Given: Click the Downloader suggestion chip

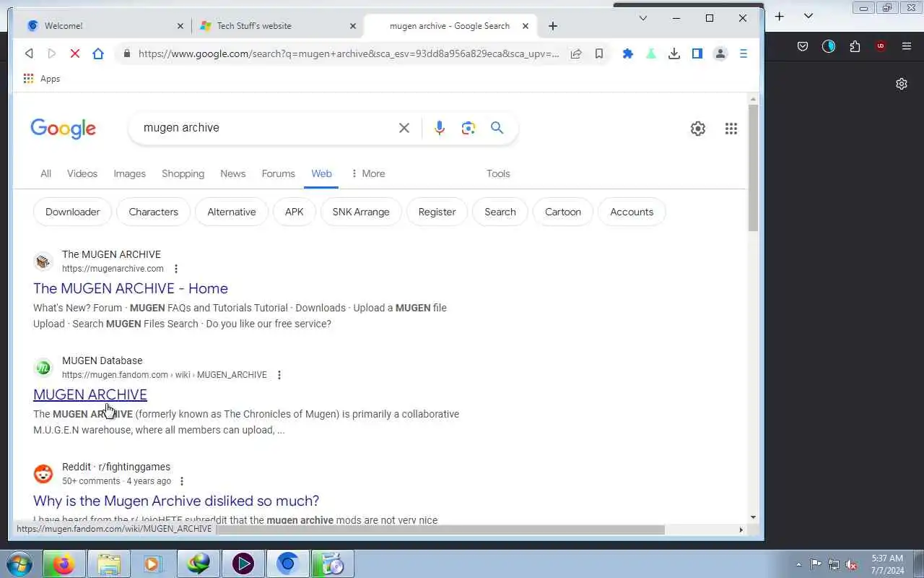Looking at the screenshot, I should (73, 212).
